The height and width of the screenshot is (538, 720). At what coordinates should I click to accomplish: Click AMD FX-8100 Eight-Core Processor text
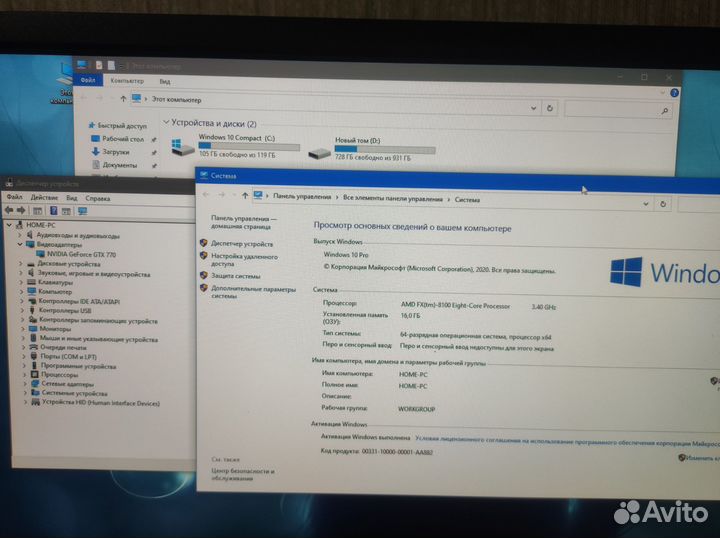pos(455,305)
